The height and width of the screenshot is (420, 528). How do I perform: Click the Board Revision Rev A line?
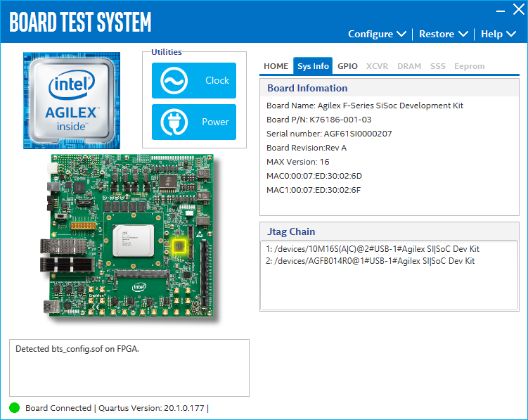(x=307, y=148)
